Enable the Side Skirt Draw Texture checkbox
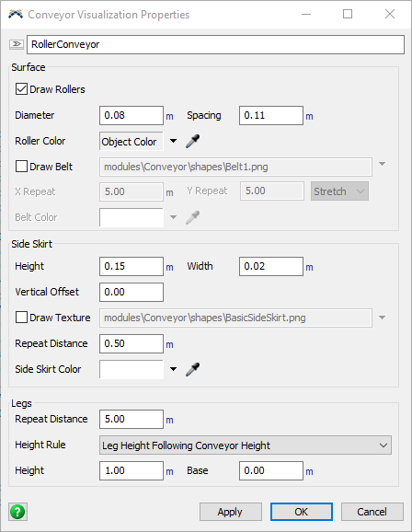412x532 pixels. click(x=21, y=318)
